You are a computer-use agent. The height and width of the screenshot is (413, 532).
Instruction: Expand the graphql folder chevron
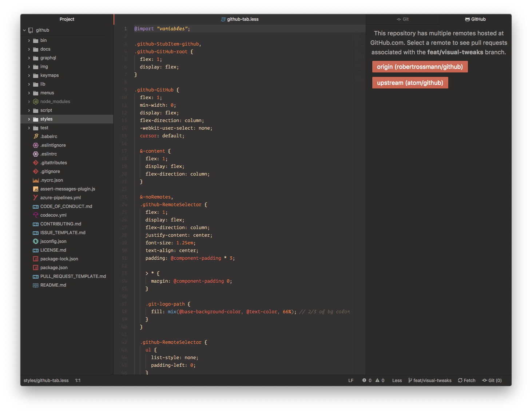[29, 58]
